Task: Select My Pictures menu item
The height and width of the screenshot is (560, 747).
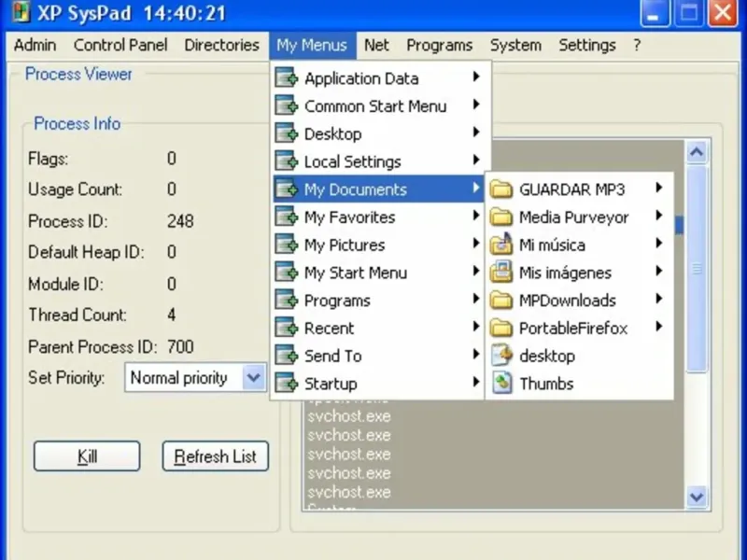Action: [x=378, y=245]
